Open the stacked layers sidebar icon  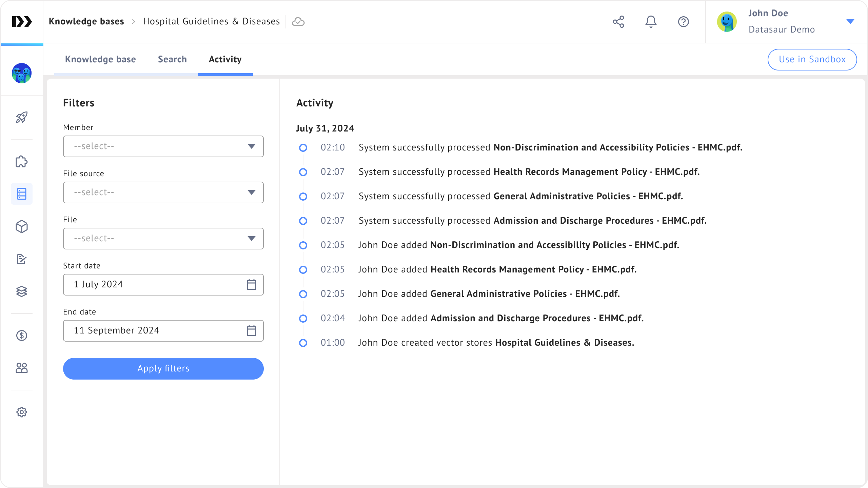[x=22, y=291]
